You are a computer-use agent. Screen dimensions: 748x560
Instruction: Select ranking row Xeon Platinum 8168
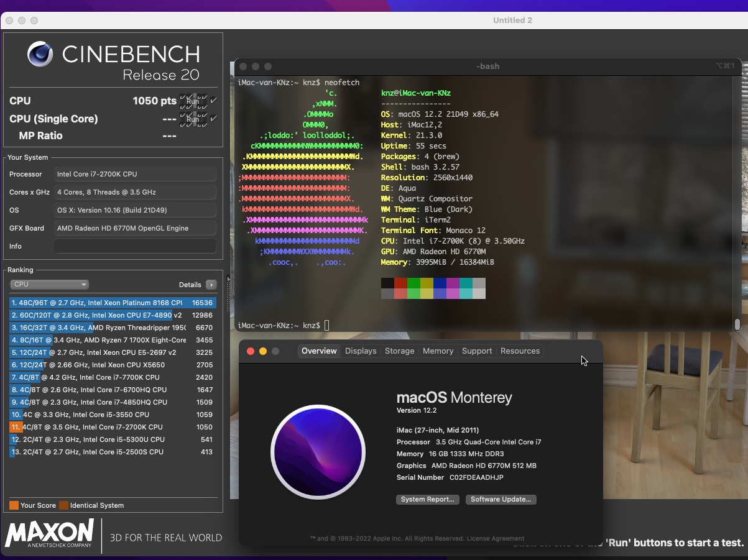pos(113,303)
